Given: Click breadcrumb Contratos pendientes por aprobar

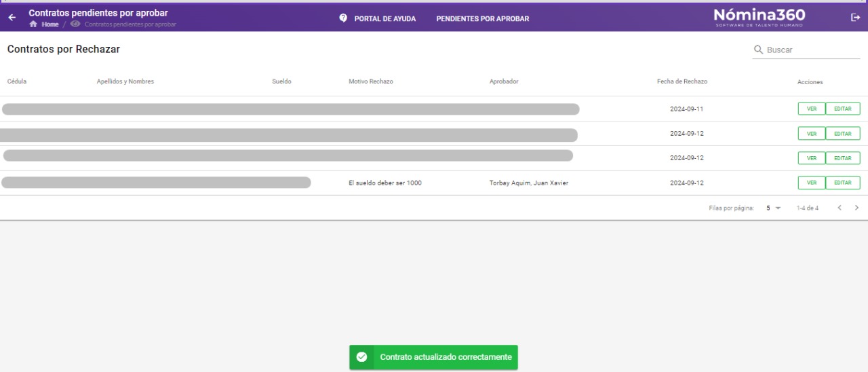Looking at the screenshot, I should click(130, 24).
